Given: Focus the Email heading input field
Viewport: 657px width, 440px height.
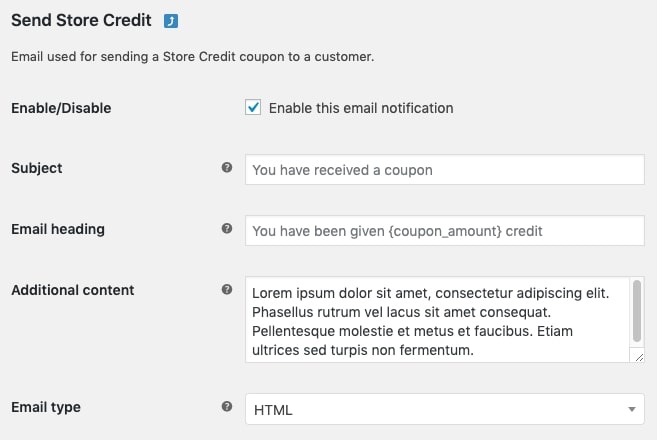Looking at the screenshot, I should tap(445, 230).
